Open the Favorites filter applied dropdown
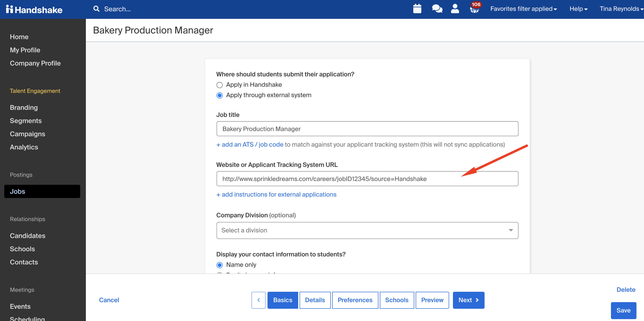 click(x=523, y=8)
